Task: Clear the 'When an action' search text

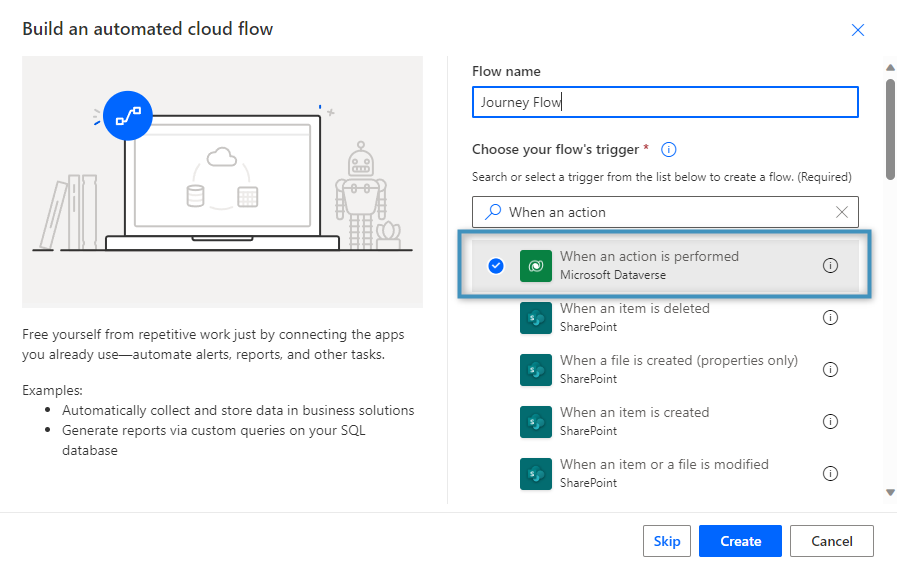Action: tap(842, 212)
